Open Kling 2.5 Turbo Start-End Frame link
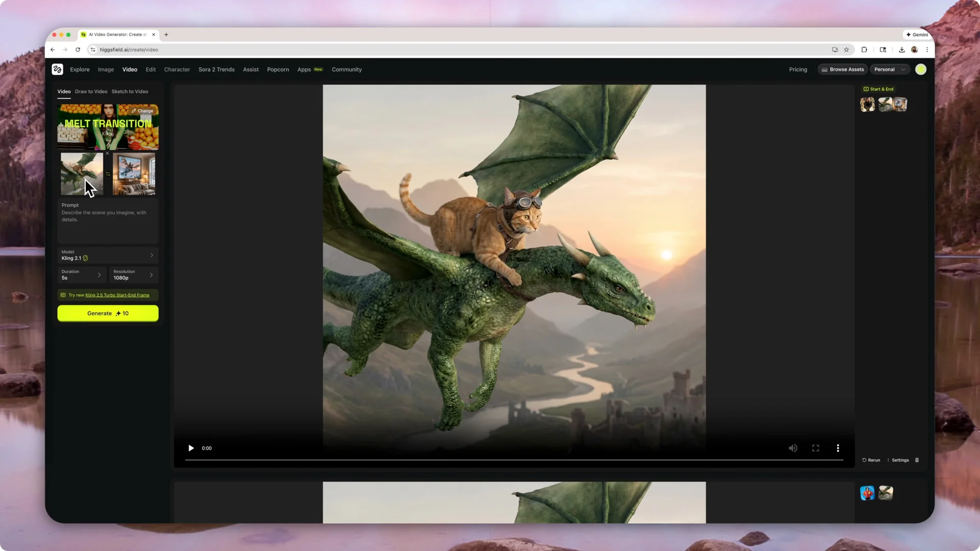The height and width of the screenshot is (551, 980). (116, 295)
